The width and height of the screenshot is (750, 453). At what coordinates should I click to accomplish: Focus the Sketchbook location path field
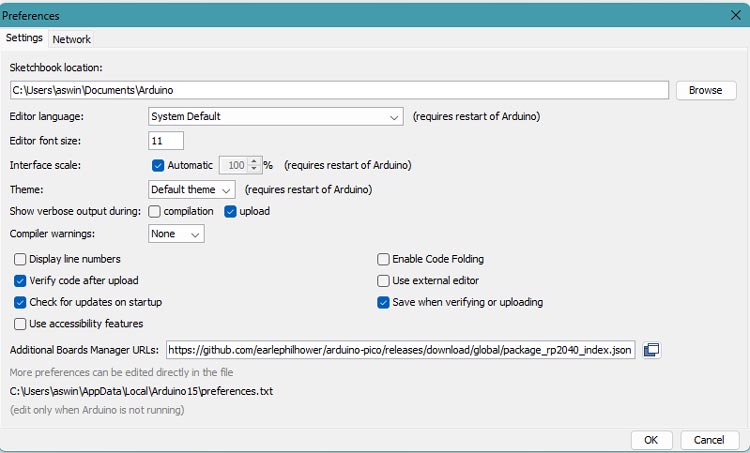(x=339, y=90)
